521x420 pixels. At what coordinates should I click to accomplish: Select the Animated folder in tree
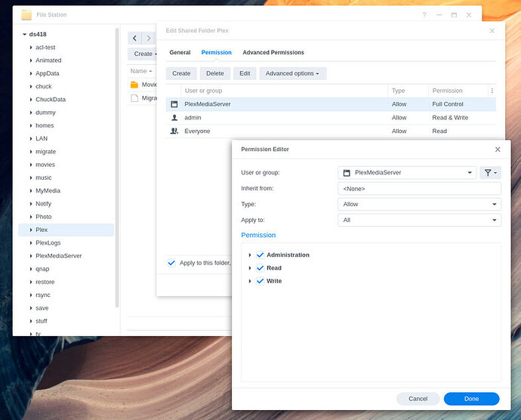[x=48, y=60]
